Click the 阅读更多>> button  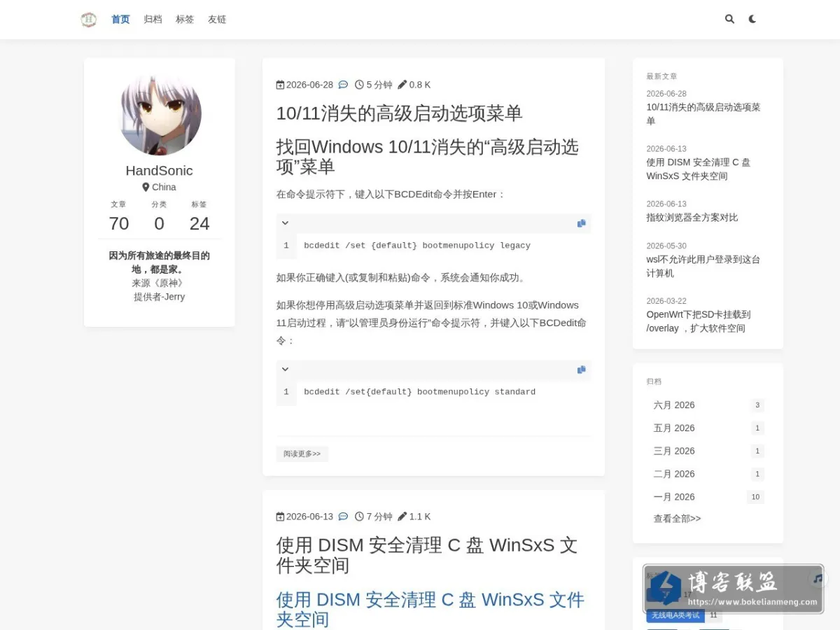[302, 454]
